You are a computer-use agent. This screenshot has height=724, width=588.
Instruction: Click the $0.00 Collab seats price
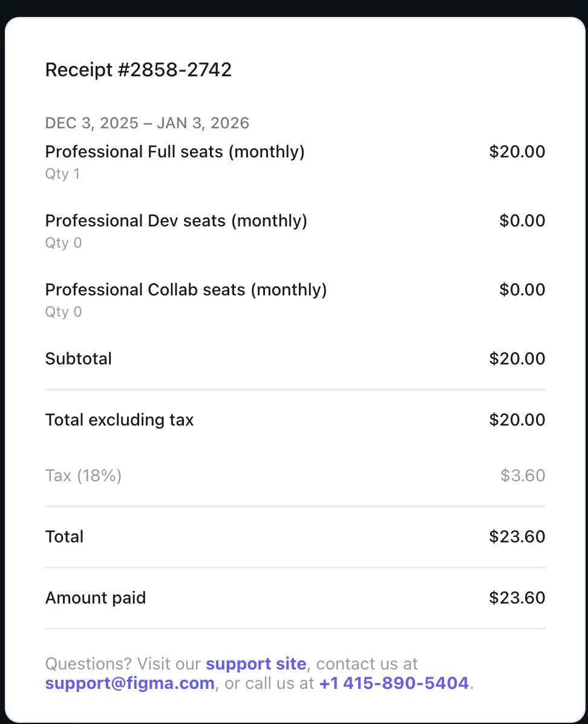pyautogui.click(x=522, y=290)
